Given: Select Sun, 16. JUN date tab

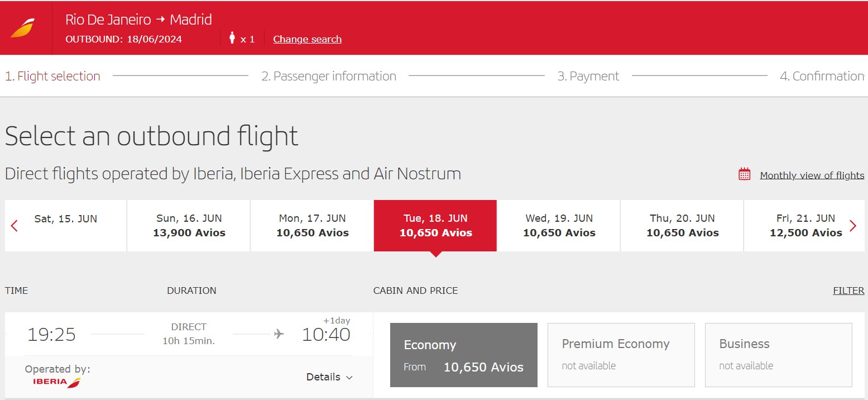Looking at the screenshot, I should [x=189, y=226].
